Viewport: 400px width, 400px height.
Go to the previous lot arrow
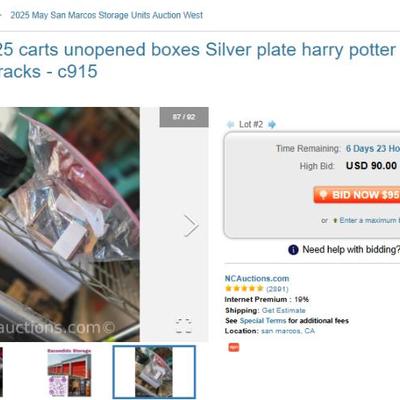[x=230, y=125]
